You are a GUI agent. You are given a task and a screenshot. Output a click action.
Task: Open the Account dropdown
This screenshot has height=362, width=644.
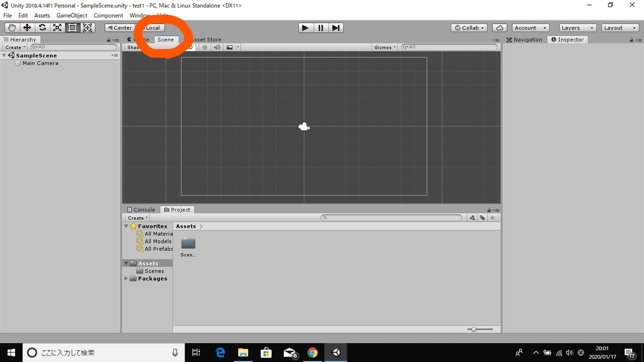(x=530, y=28)
